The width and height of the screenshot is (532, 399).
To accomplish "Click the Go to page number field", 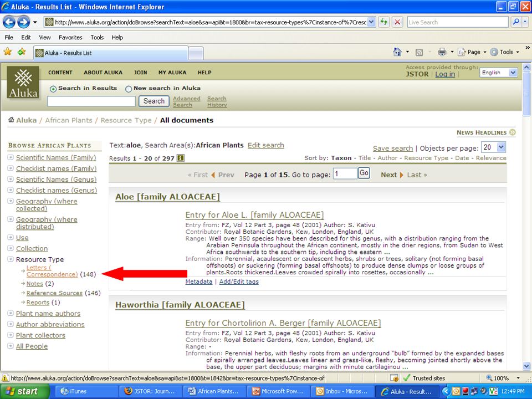I will pyautogui.click(x=345, y=173).
